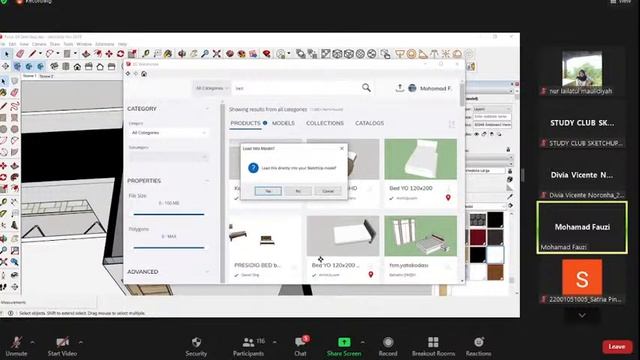This screenshot has width=640, height=360.
Task: Adjust the Polygons slider
Action: (169, 247)
